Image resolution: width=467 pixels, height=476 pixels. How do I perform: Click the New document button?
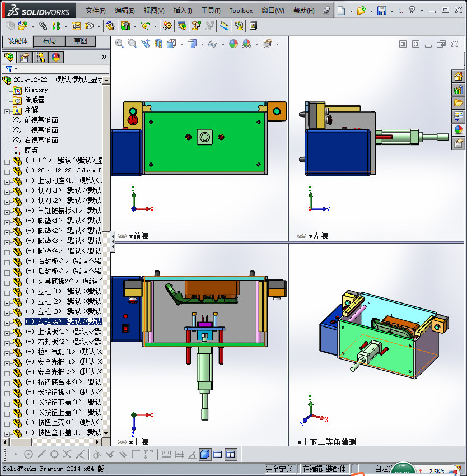coord(342,11)
